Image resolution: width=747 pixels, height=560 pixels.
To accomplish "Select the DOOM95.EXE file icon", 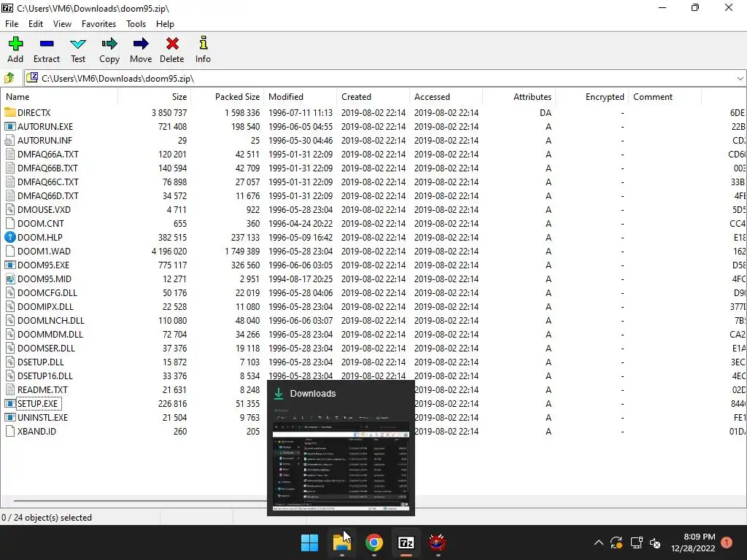I will pyautogui.click(x=10, y=265).
